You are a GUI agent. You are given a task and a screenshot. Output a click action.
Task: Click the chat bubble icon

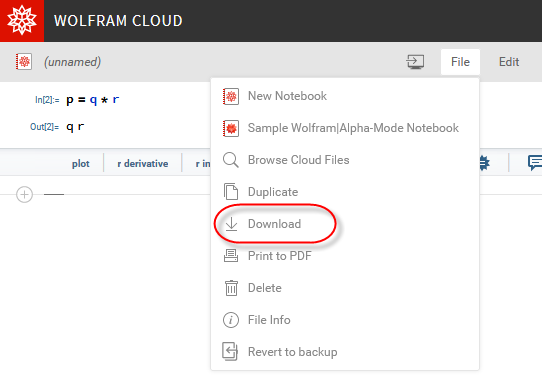tap(534, 162)
